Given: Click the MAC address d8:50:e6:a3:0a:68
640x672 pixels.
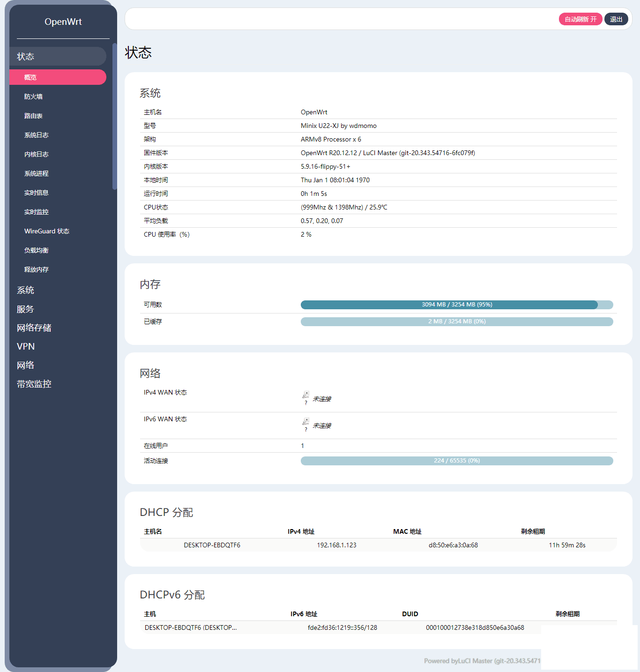Looking at the screenshot, I should point(453,545).
